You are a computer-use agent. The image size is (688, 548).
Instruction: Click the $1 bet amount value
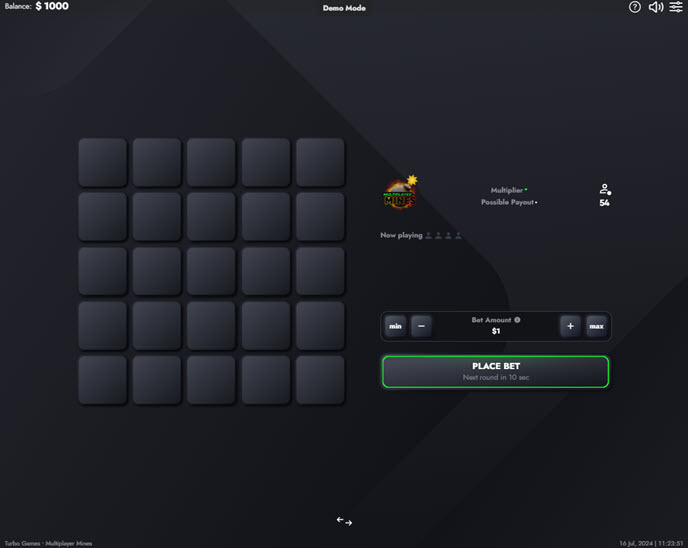(496, 331)
